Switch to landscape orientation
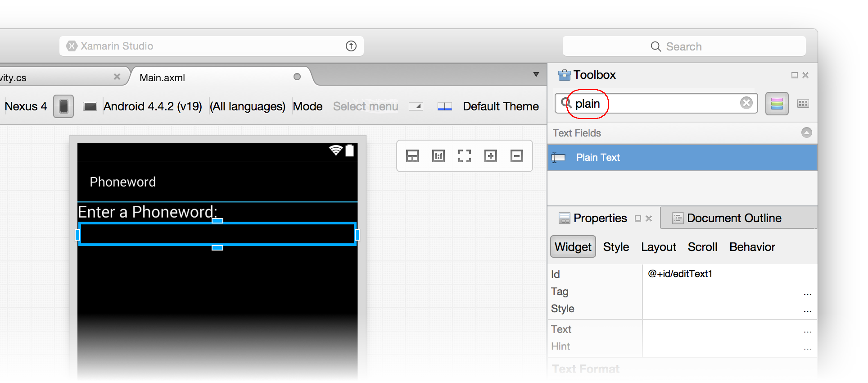The image size is (868, 383). 90,106
